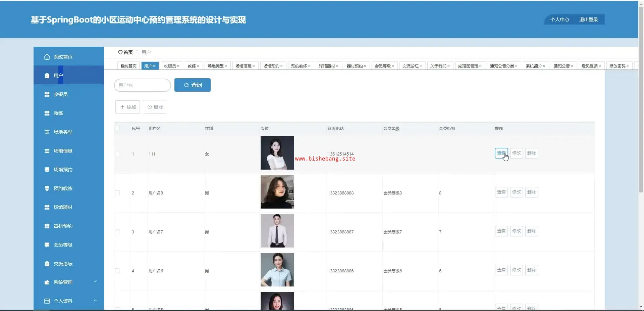Go to 场地类型 via its sidebar icon
The height and width of the screenshot is (311, 644).
47,132
